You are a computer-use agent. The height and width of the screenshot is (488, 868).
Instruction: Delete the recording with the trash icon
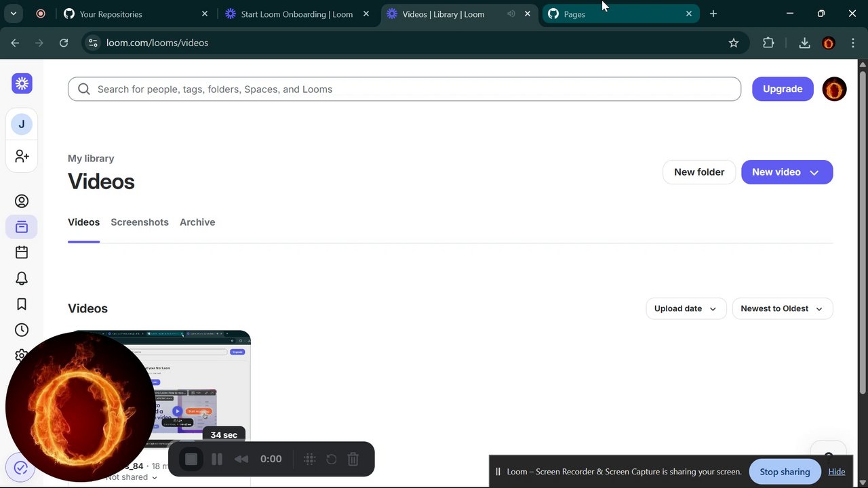click(353, 459)
